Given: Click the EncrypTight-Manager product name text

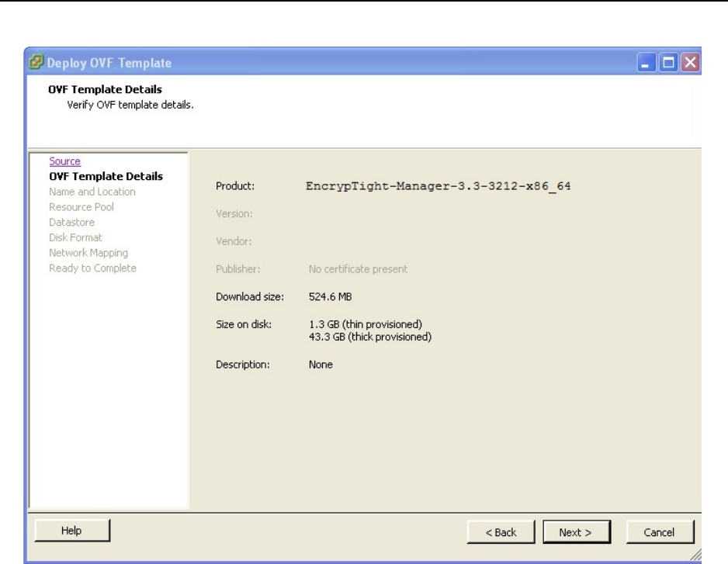Looking at the screenshot, I should click(438, 186).
